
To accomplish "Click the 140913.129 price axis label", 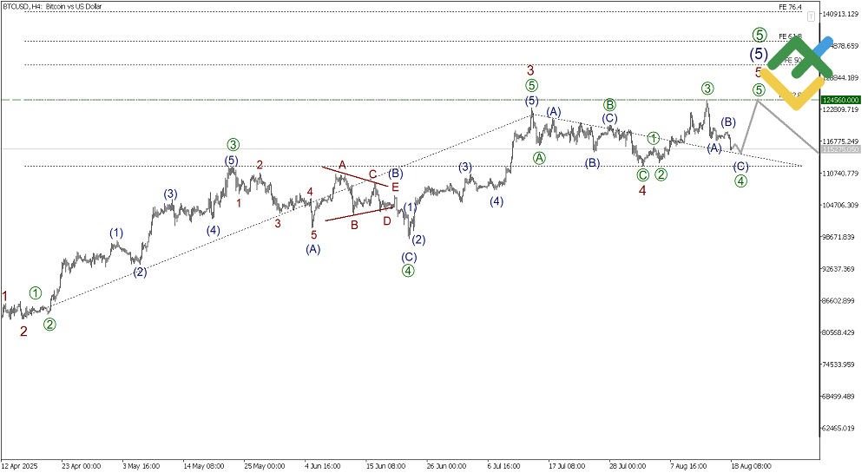I will (840, 15).
